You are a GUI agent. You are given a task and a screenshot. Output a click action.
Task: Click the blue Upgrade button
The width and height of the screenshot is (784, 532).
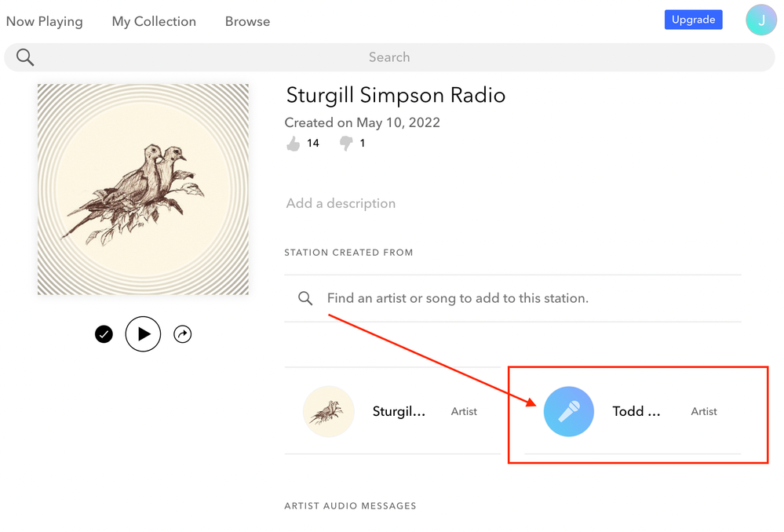point(693,20)
